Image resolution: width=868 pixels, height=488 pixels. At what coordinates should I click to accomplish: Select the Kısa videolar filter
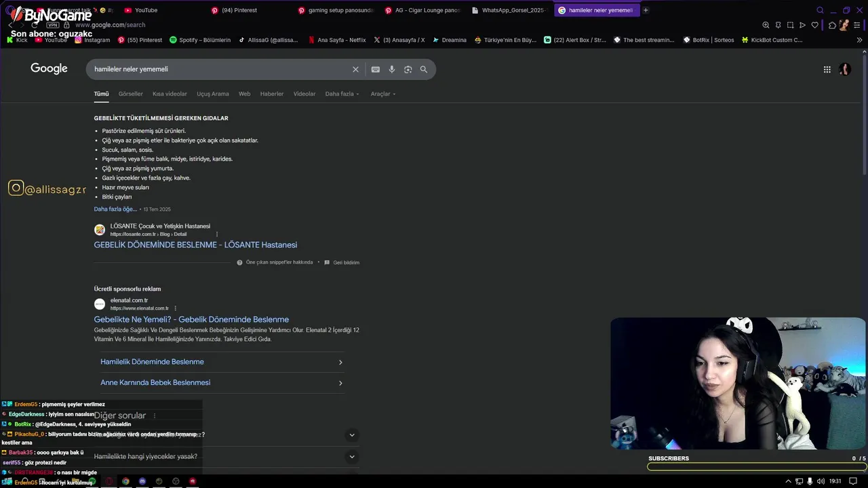tap(170, 94)
